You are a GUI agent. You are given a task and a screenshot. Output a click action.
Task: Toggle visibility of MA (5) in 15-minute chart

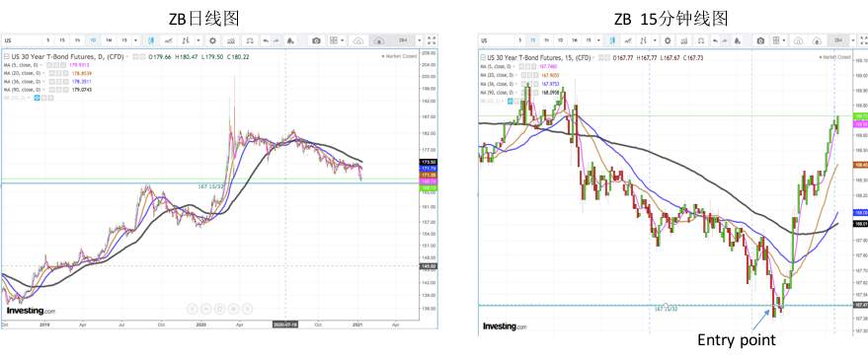coord(521,66)
